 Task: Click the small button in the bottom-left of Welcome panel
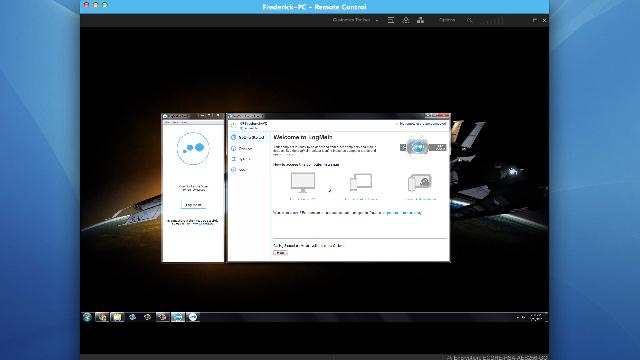(280, 253)
